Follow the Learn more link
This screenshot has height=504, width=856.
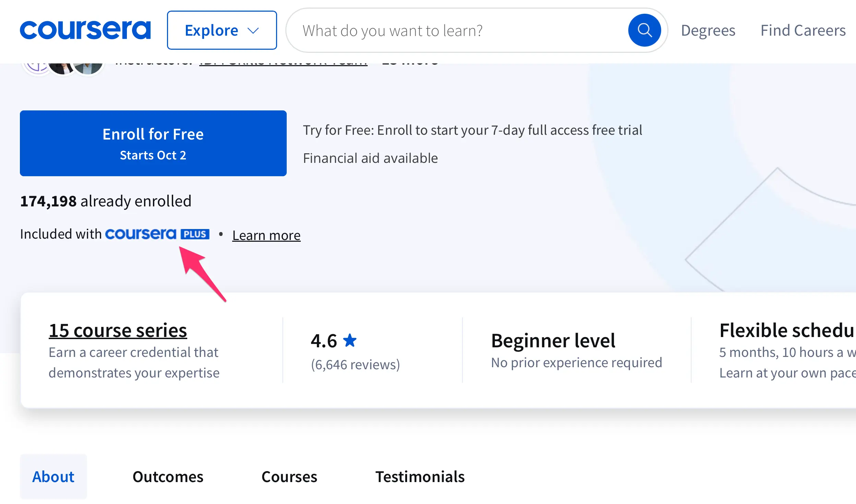[x=266, y=236]
